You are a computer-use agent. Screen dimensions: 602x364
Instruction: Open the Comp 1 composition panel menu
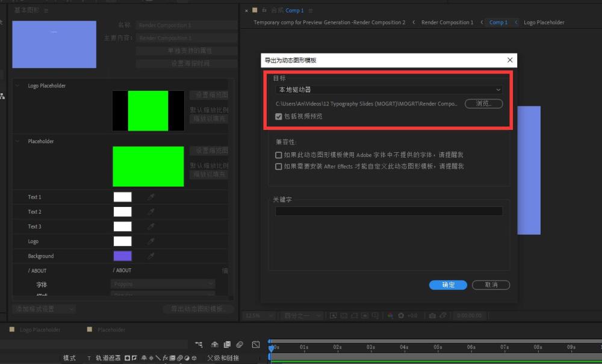coord(310,11)
